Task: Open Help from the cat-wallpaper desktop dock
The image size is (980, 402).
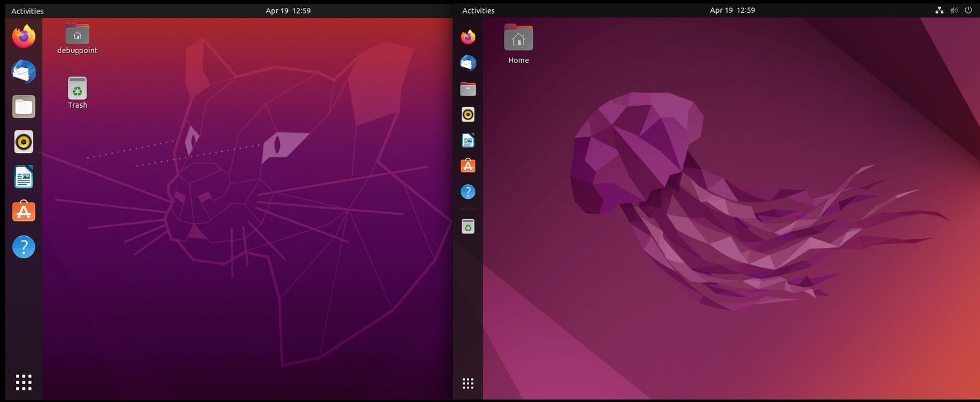Action: (x=24, y=247)
